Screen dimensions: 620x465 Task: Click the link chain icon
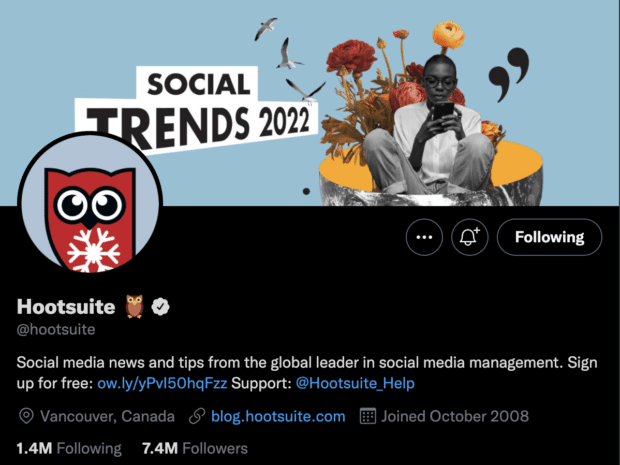[197, 416]
